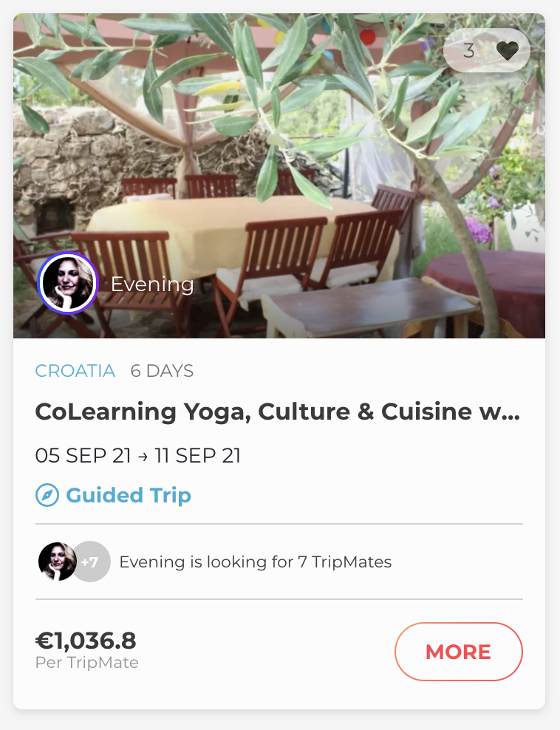Screen dimensions: 560x730
Task: Click the end date 11 SEP 21
Action: pyautogui.click(x=197, y=455)
